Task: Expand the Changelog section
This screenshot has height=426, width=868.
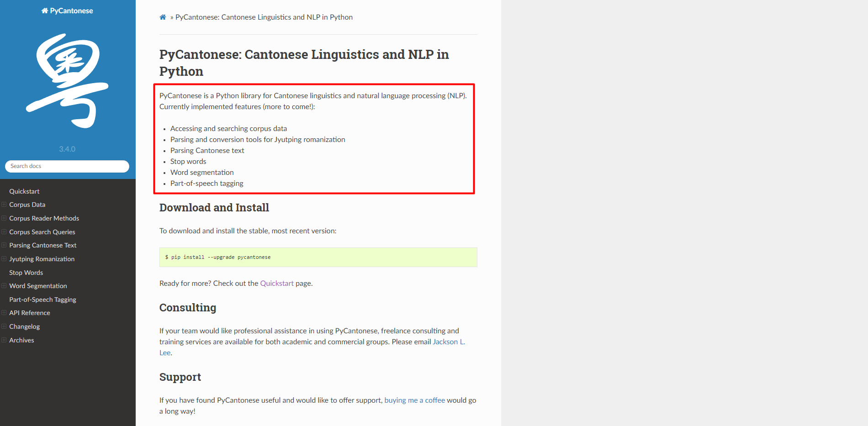Action: click(x=4, y=326)
